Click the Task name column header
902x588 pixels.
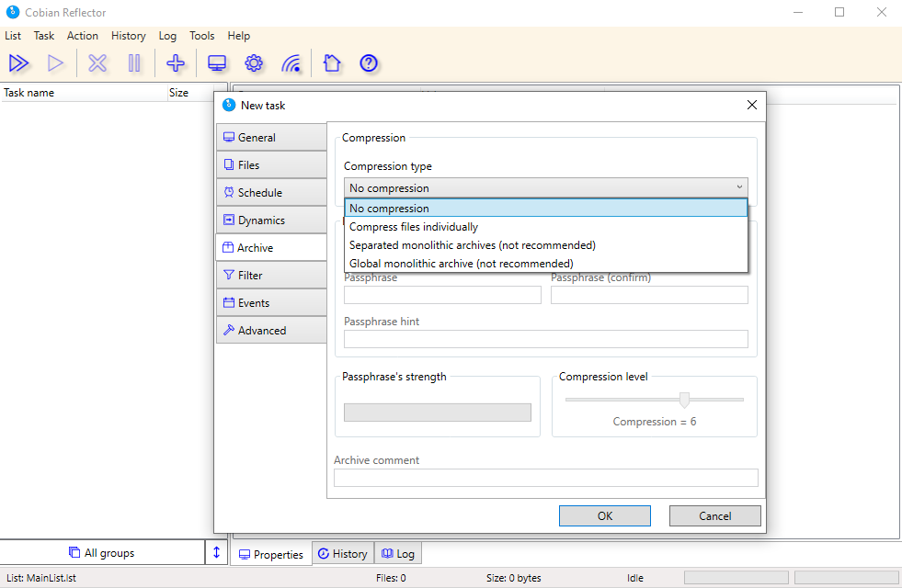point(84,93)
